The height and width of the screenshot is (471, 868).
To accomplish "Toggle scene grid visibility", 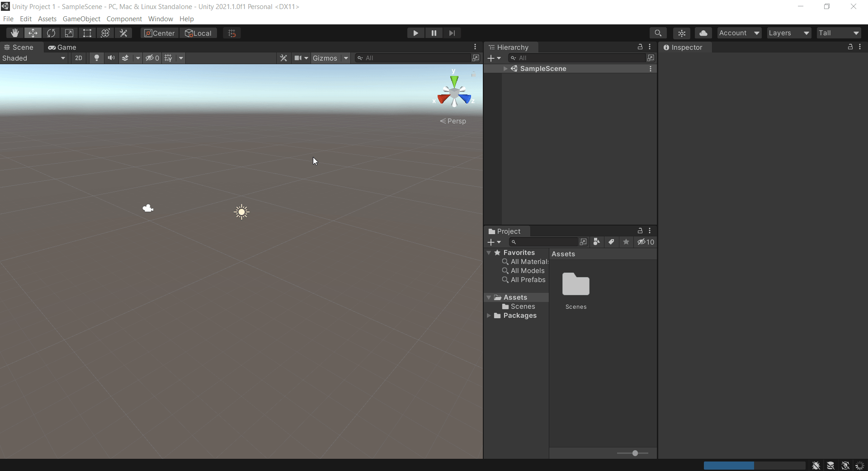I will [168, 58].
